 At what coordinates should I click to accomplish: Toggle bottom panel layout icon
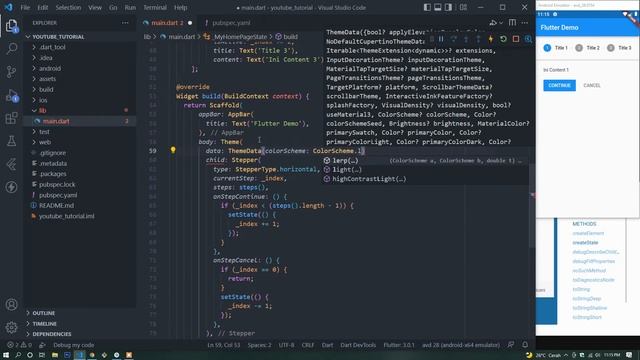[x=438, y=7]
